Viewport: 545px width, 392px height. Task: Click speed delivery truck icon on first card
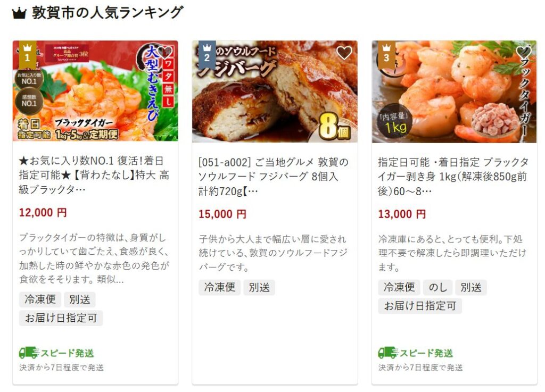pos(29,353)
